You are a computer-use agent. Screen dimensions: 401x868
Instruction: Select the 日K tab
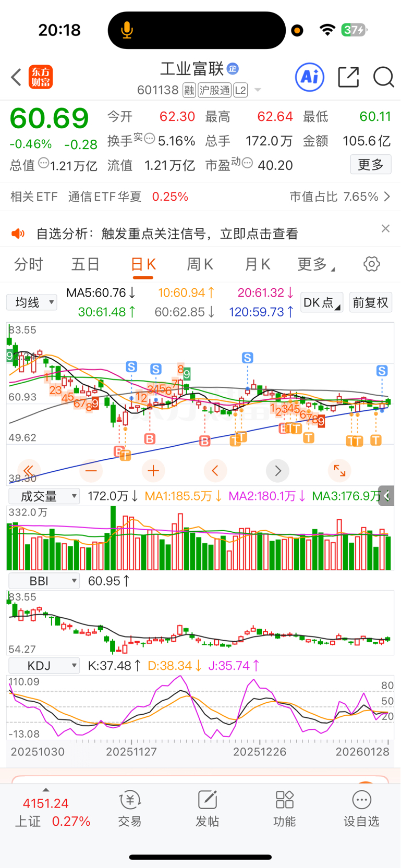[x=143, y=265]
